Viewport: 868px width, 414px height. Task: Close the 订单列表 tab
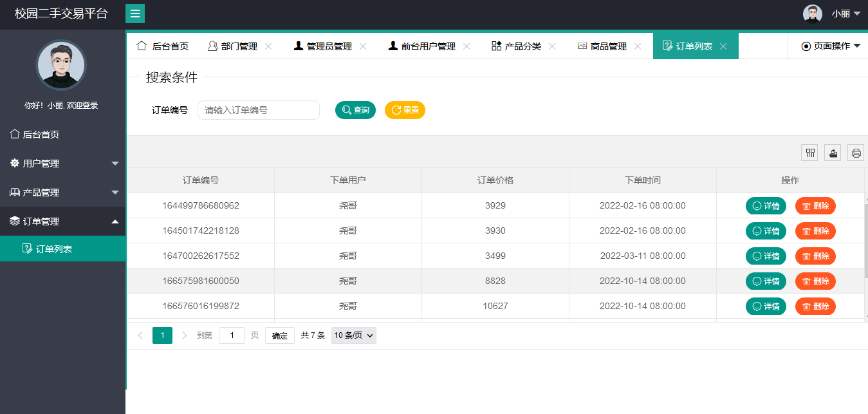723,46
